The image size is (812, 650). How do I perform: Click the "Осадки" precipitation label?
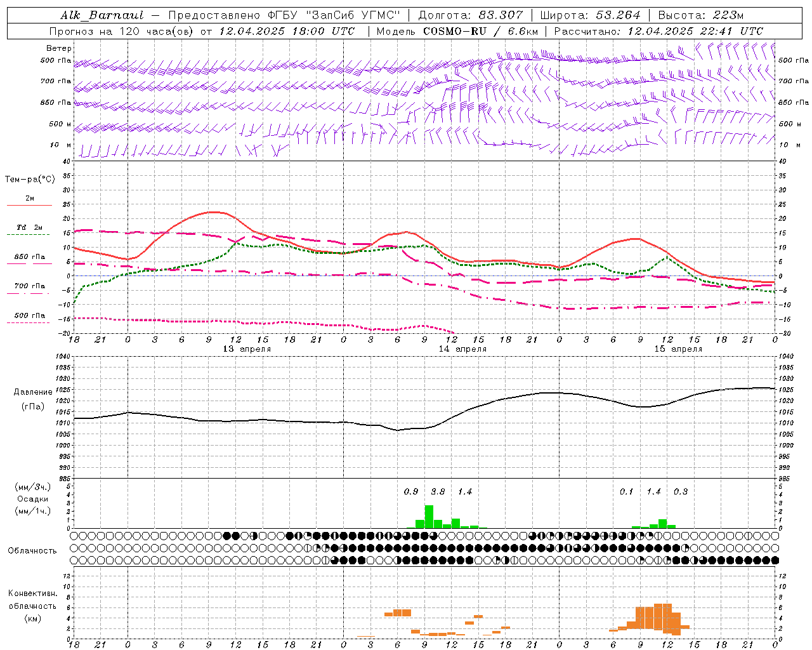[33, 499]
